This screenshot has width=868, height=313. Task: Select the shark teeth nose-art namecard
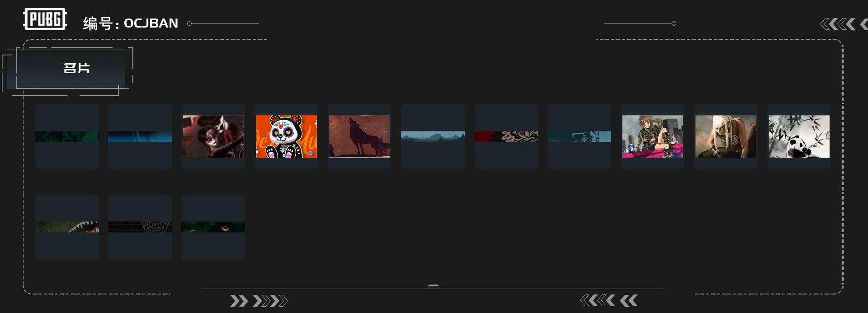tap(67, 227)
